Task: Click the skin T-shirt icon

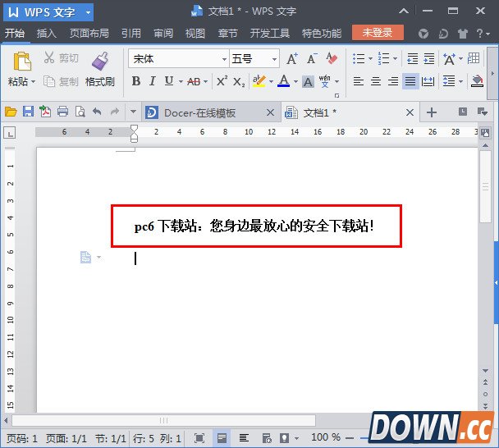Action: [463, 34]
